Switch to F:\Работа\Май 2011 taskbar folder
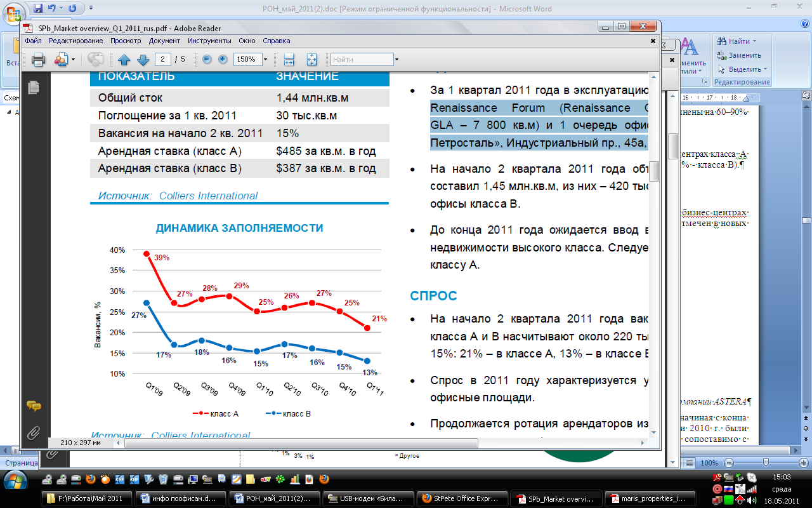The image size is (812, 508). tap(88, 498)
